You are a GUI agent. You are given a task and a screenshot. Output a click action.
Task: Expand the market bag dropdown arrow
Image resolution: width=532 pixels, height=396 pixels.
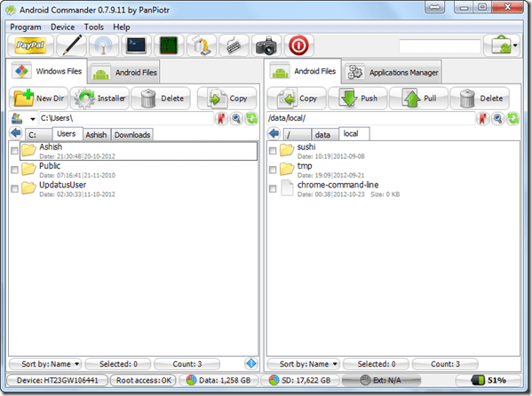point(515,45)
